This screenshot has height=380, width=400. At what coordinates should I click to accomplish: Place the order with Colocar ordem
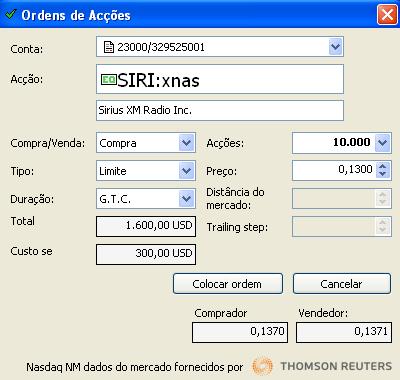228,284
